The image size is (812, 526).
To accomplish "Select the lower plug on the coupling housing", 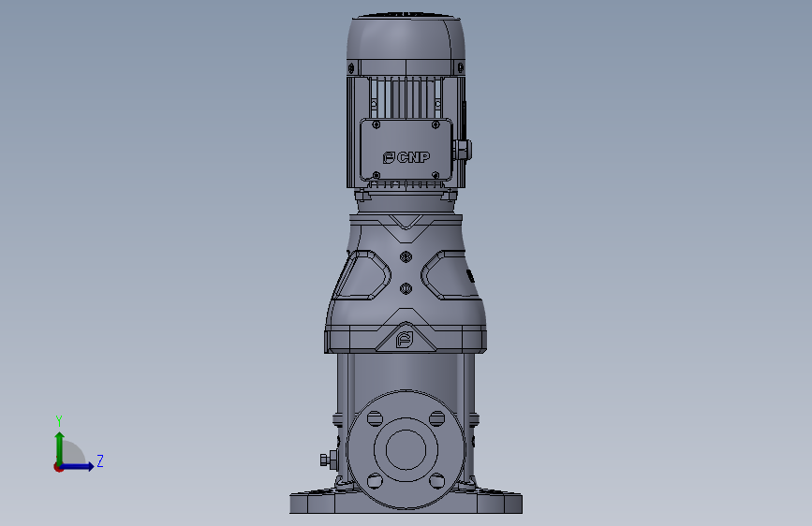I will point(406,289).
